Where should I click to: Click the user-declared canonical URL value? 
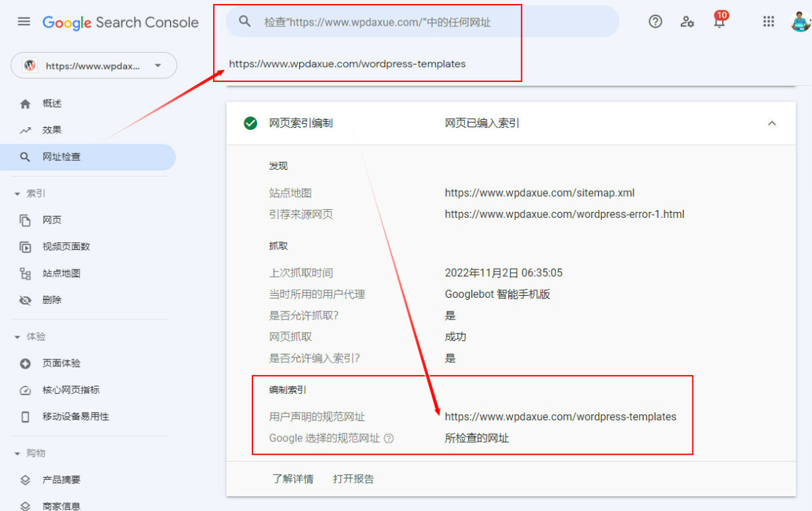(x=560, y=417)
